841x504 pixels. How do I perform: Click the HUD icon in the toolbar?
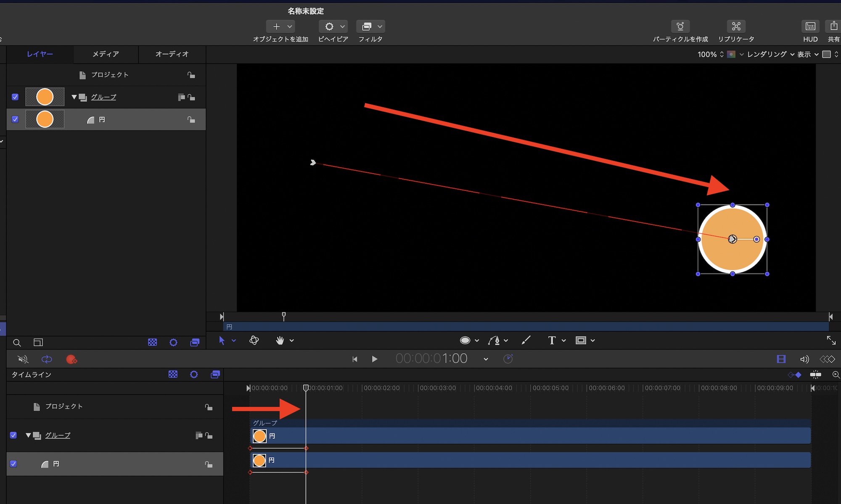click(x=810, y=26)
